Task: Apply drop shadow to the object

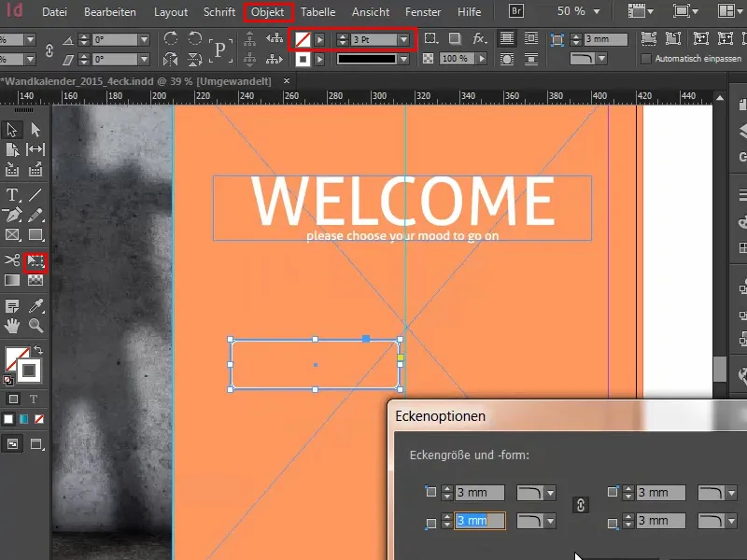Action: point(455,38)
